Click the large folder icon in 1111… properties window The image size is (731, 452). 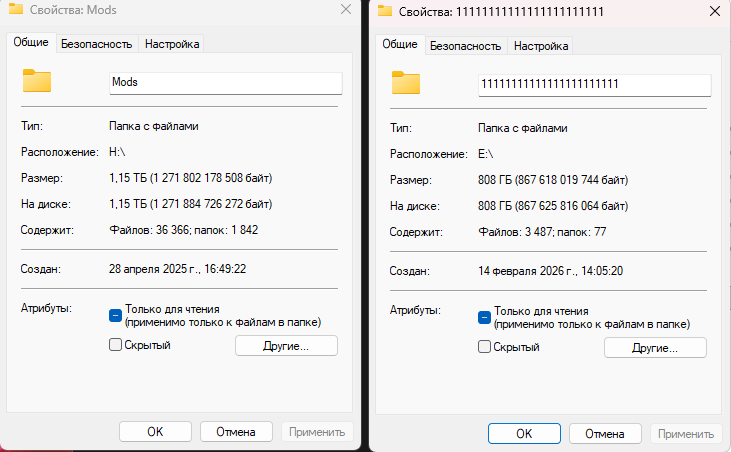click(406, 82)
